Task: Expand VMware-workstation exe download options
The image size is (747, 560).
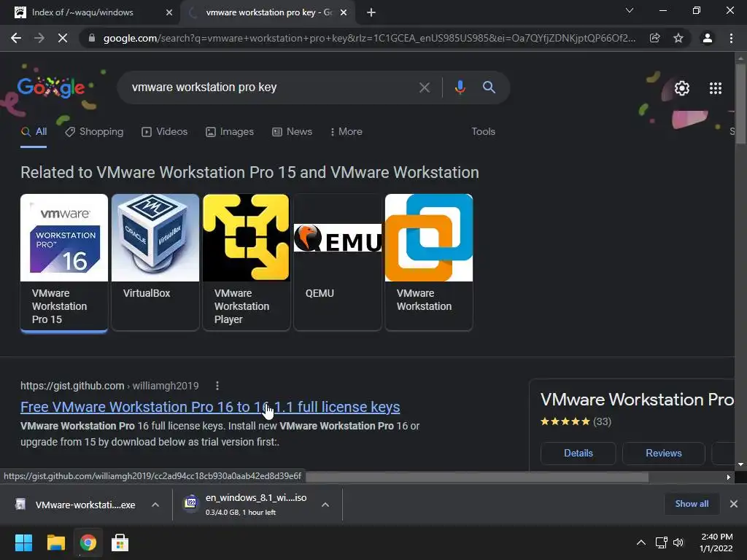Action: click(155, 505)
